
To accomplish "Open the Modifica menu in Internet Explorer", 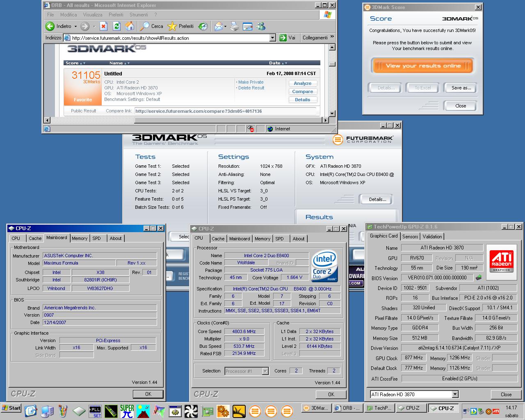I will click(68, 15).
